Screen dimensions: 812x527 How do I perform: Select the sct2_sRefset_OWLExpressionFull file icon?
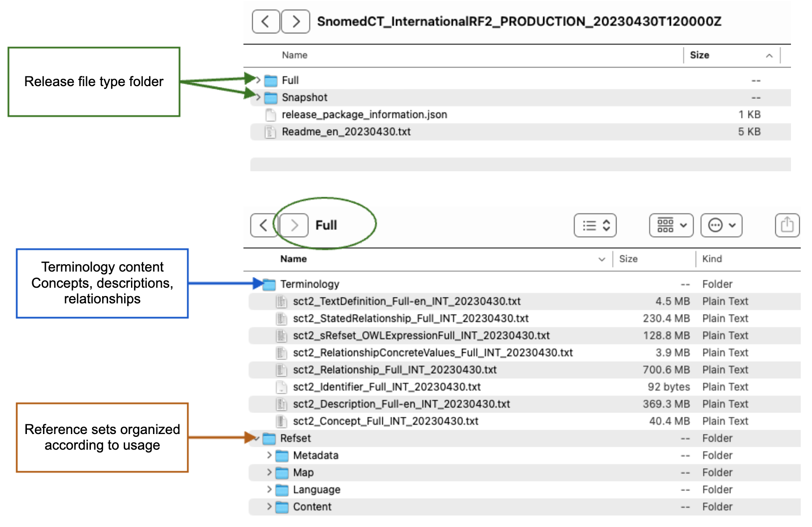pos(282,336)
